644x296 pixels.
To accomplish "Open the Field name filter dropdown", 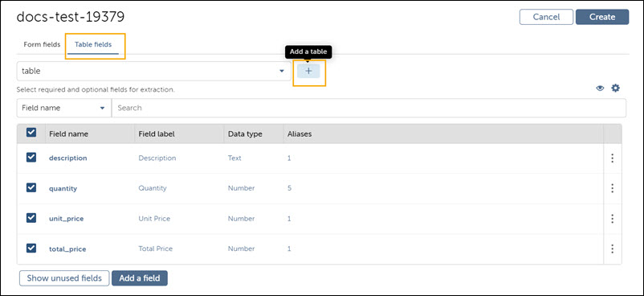I will 64,108.
